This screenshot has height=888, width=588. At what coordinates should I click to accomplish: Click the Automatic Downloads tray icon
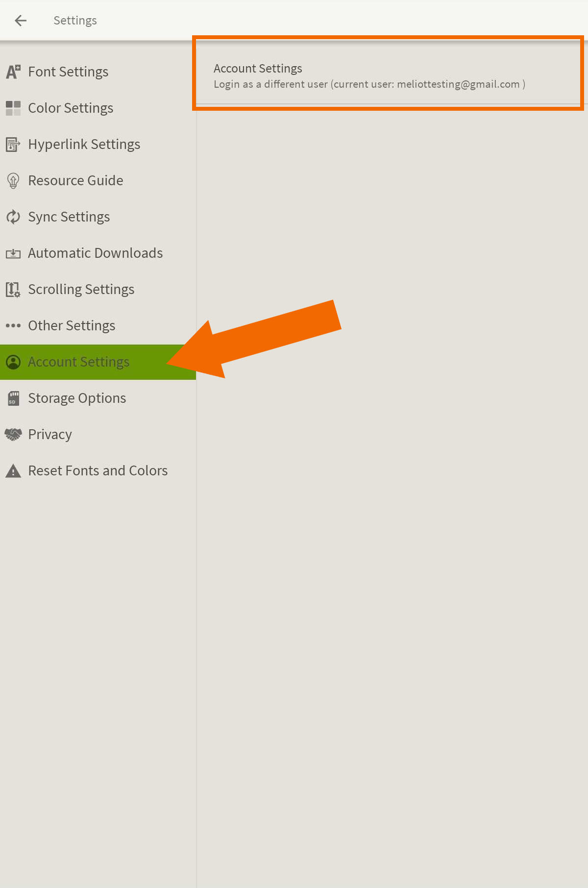click(13, 253)
